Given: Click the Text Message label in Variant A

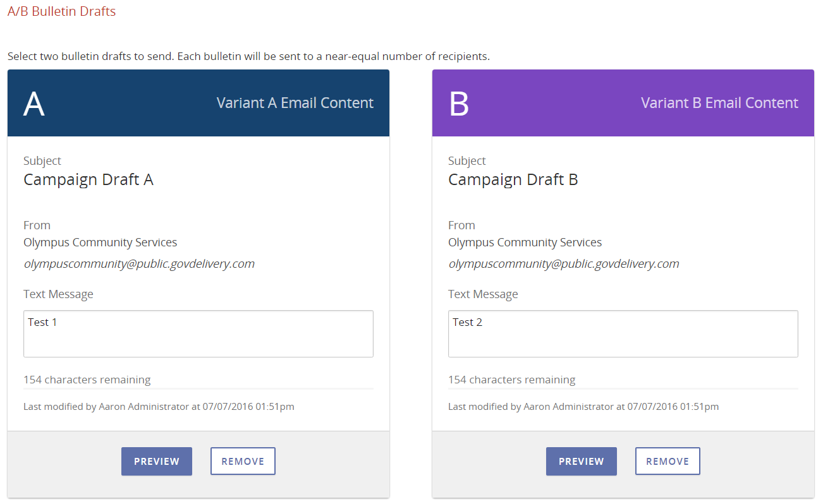Looking at the screenshot, I should 58,294.
